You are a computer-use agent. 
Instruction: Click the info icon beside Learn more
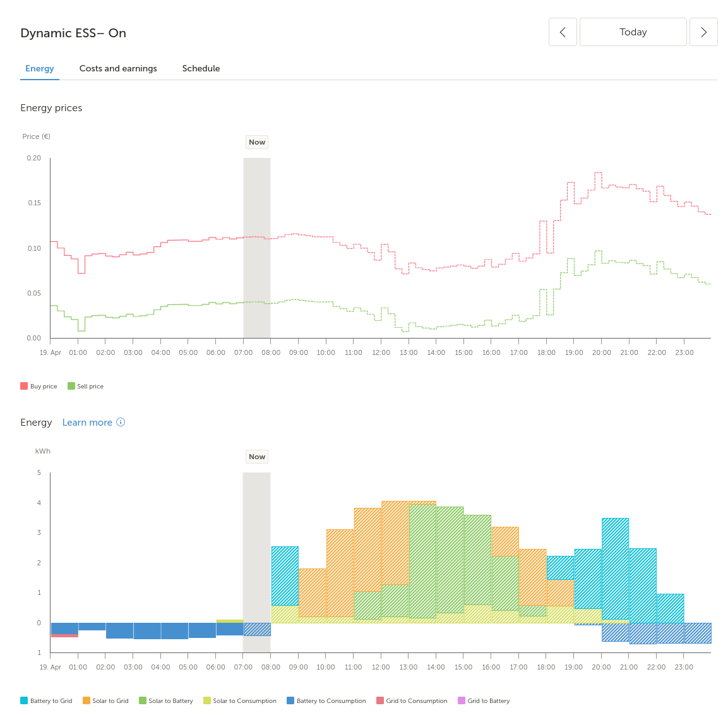click(x=121, y=423)
